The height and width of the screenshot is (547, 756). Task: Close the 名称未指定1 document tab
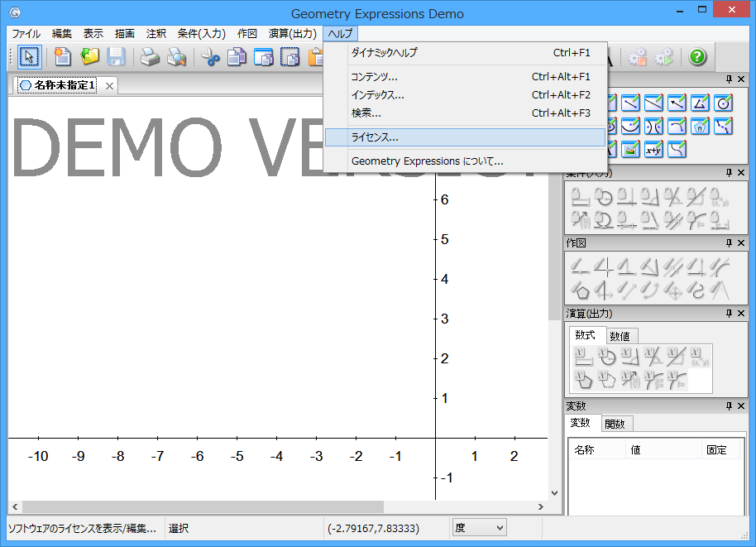[110, 85]
